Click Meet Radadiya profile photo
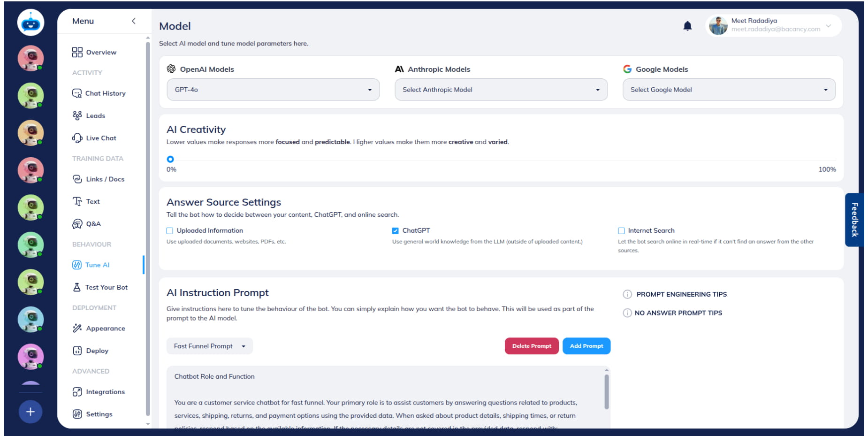This screenshot has width=868, height=436. [x=718, y=26]
